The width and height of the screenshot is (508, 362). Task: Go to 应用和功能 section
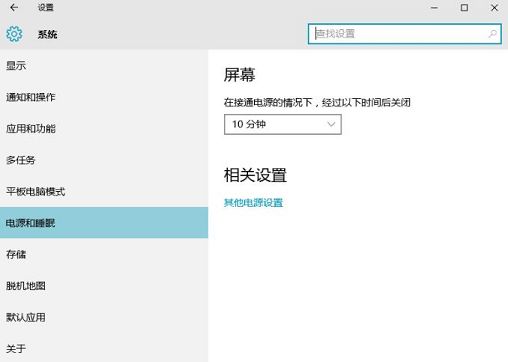pos(104,128)
